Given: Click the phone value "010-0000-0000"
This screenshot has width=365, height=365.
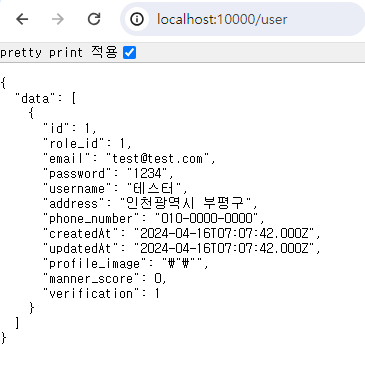Looking at the screenshot, I should [207, 218].
